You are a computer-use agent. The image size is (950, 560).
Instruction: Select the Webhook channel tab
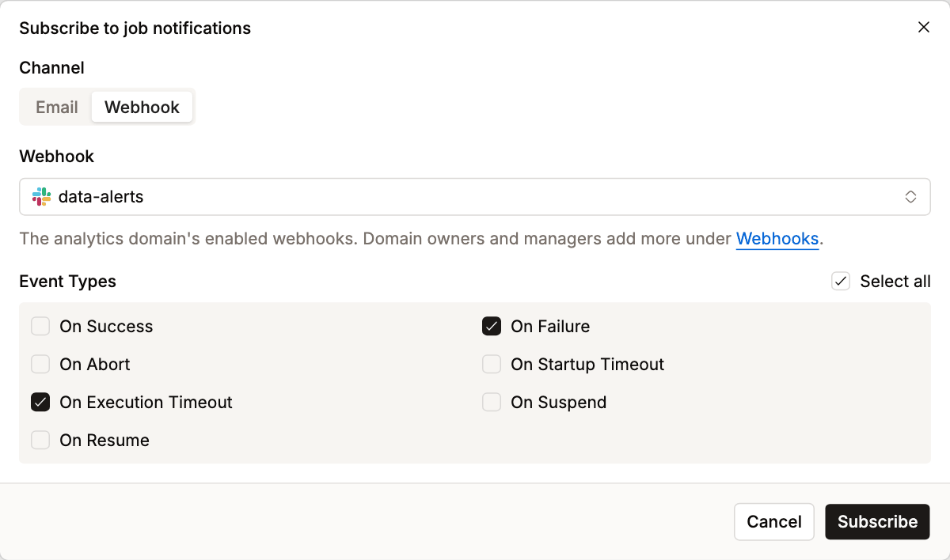pyautogui.click(x=142, y=108)
